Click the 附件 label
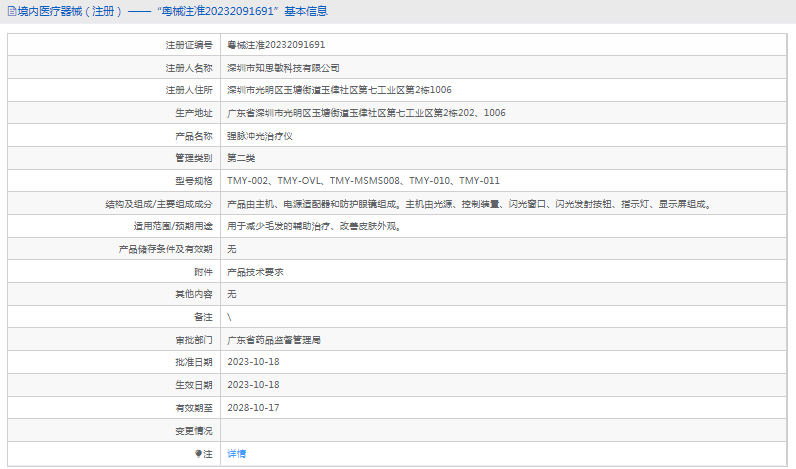The width and height of the screenshot is (796, 469). (x=204, y=272)
